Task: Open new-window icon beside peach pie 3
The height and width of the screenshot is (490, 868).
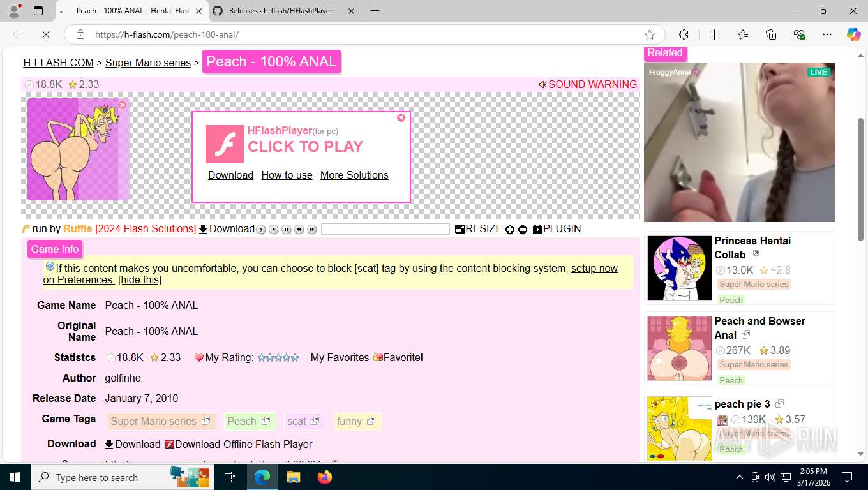Action: 779,404
